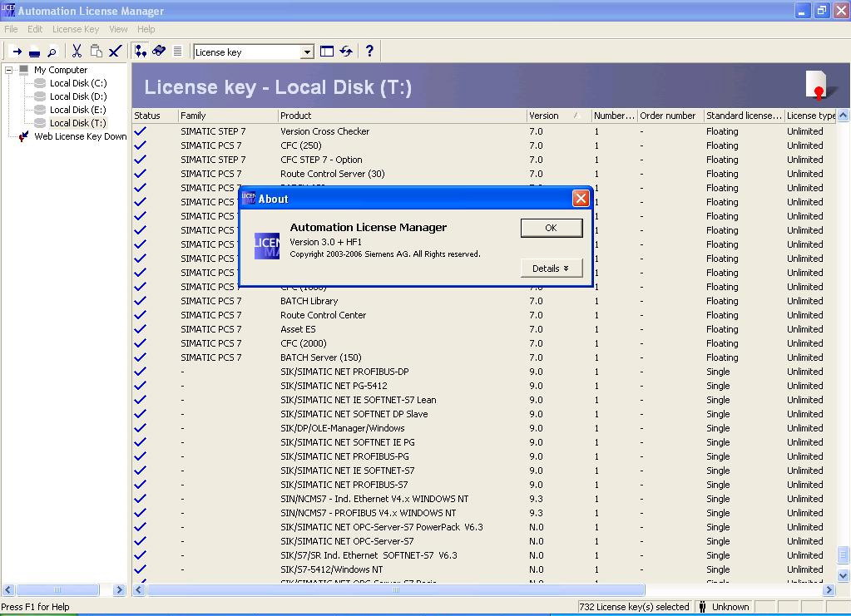Screen dimensions: 851x616
Task: Click the Local Disk (E:) drive icon
Action: tap(40, 110)
